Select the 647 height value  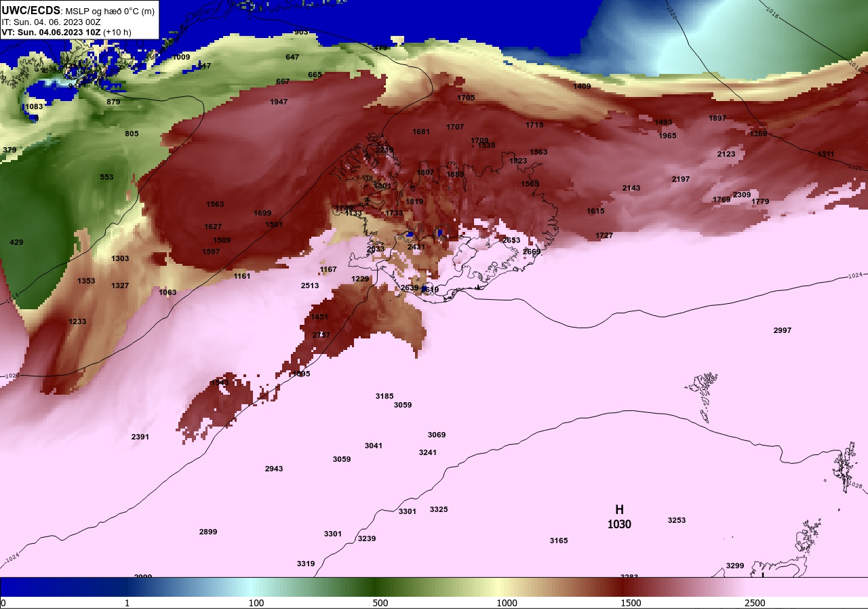coord(292,57)
